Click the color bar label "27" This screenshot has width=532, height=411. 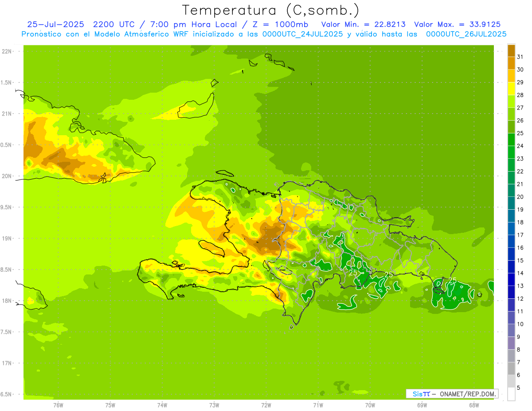pos(520,107)
